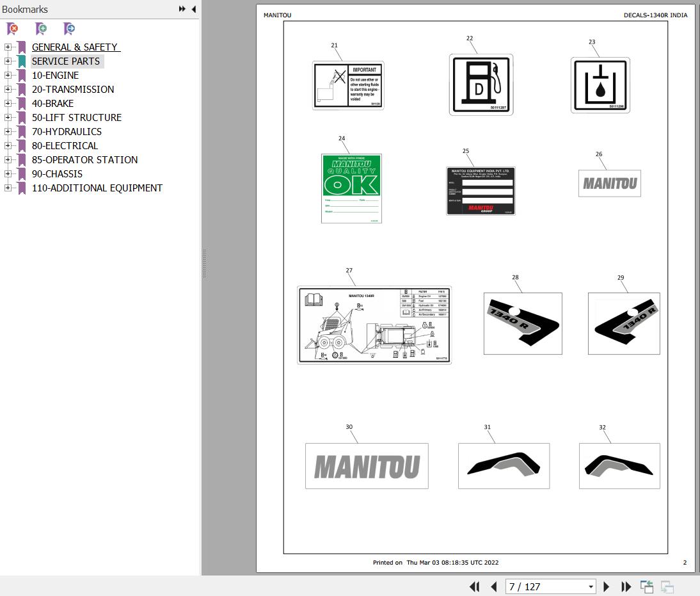Click bookmark icon beside 10-ENGINE
Image resolution: width=700 pixels, height=596 pixels.
click(22, 75)
